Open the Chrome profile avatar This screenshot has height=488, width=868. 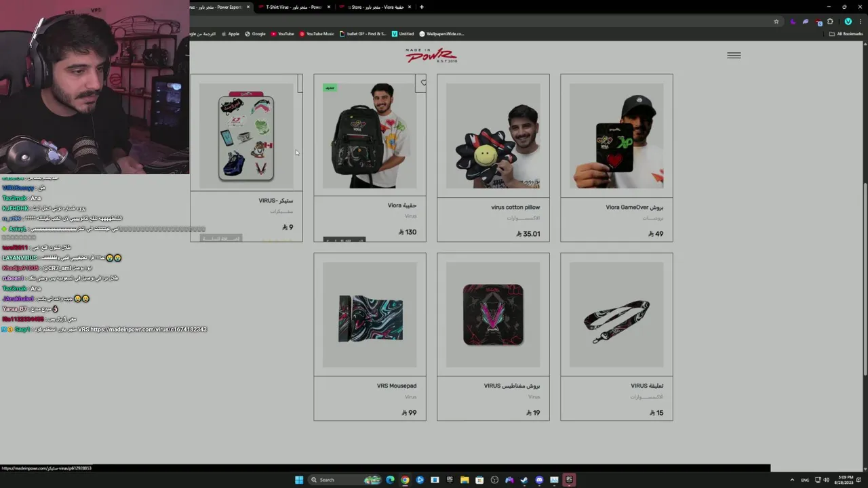coord(848,22)
